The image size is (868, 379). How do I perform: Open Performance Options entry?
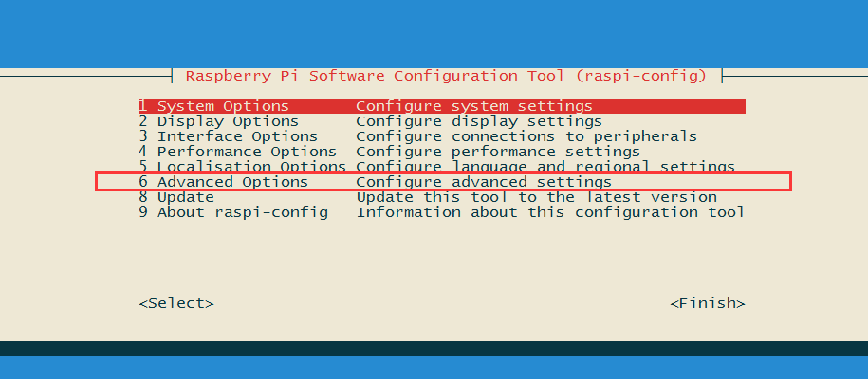[247, 152]
